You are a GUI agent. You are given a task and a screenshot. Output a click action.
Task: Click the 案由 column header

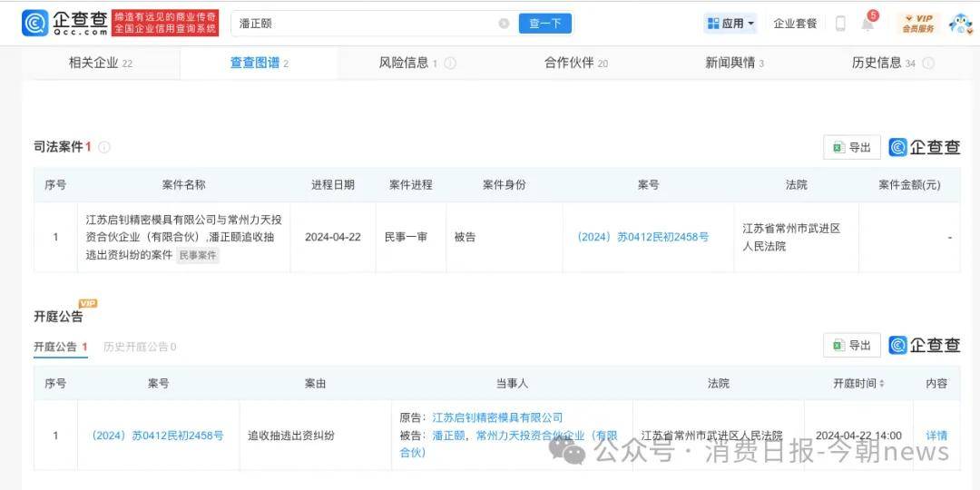315,384
